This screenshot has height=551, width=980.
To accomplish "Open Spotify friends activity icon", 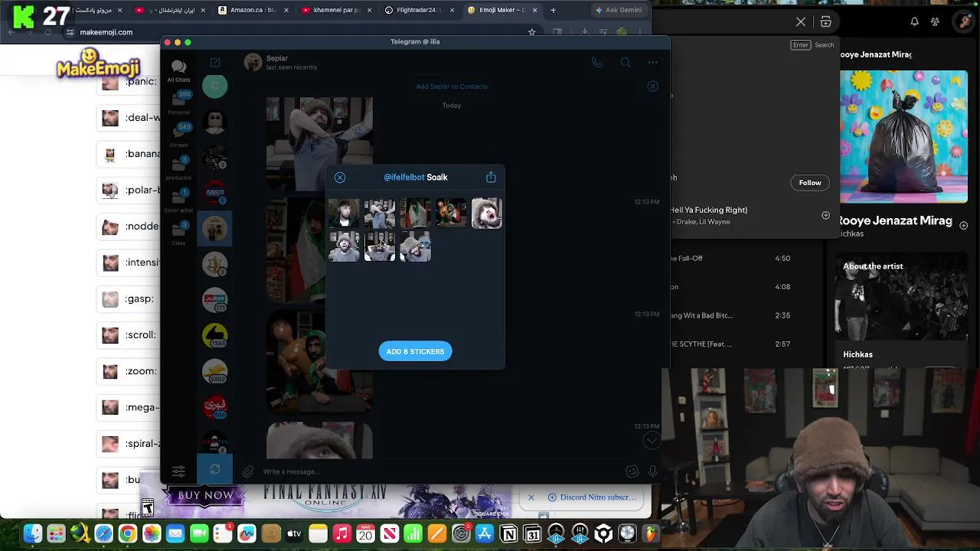I will click(x=935, y=21).
